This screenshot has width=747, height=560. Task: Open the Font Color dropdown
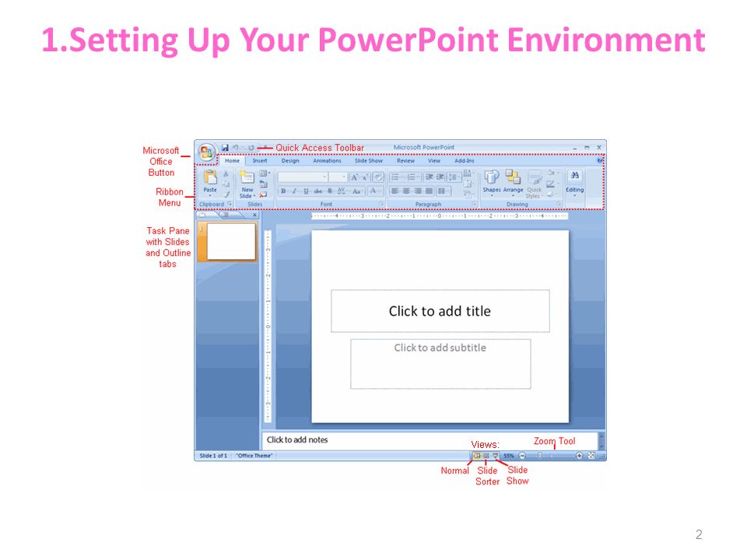[375, 191]
